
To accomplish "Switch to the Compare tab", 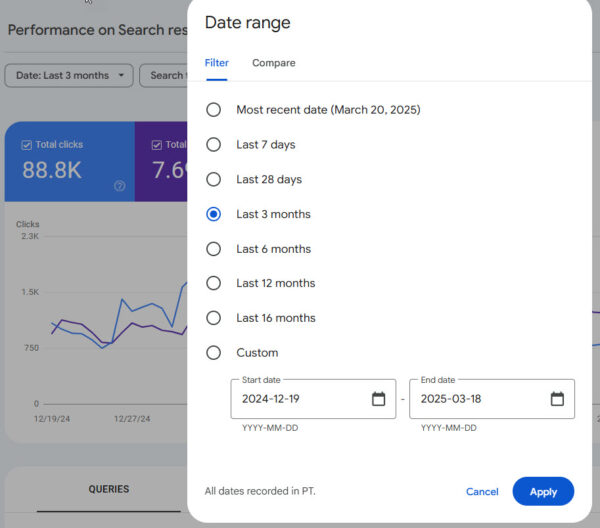I will pyautogui.click(x=274, y=63).
